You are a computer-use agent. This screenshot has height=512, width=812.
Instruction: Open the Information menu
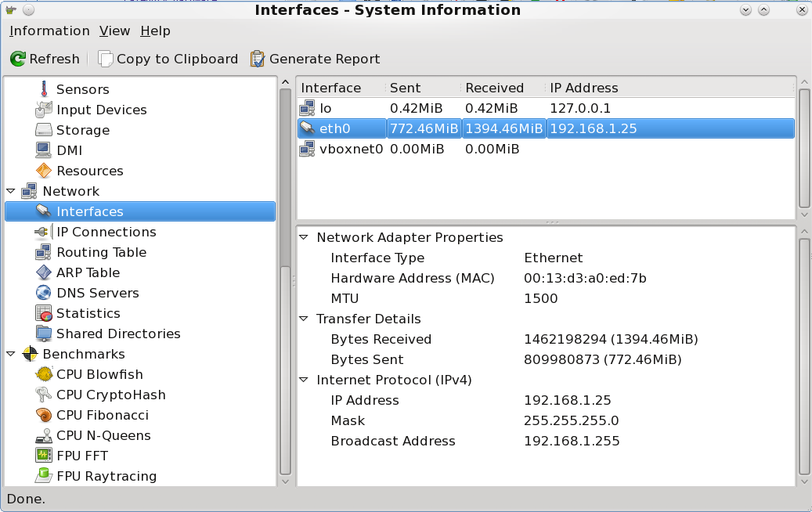[49, 31]
